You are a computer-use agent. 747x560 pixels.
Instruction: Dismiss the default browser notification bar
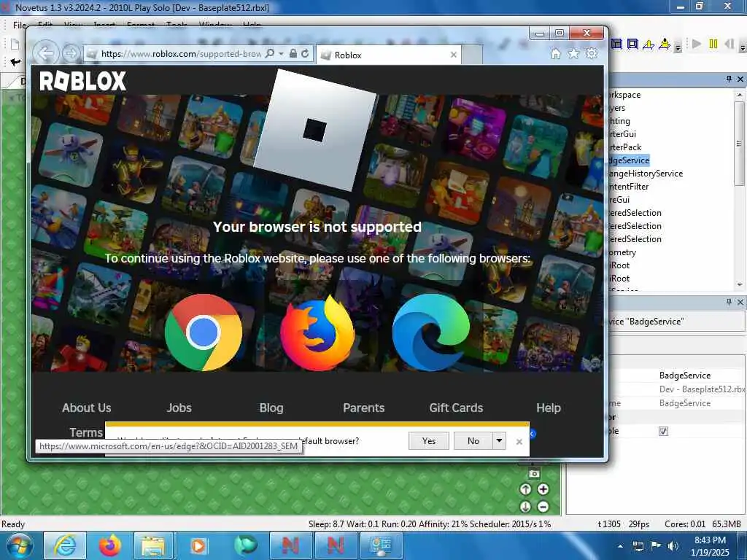point(519,441)
